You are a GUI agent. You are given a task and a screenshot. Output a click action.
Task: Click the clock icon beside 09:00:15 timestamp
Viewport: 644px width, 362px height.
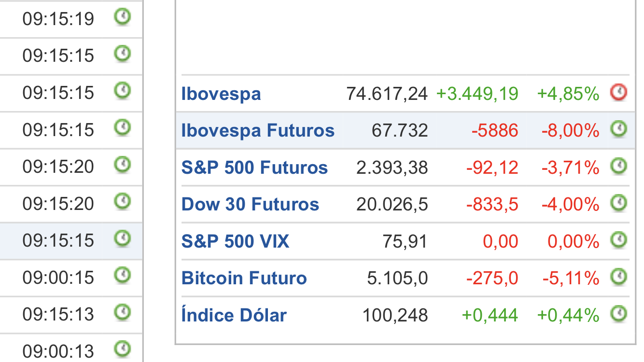(122, 275)
